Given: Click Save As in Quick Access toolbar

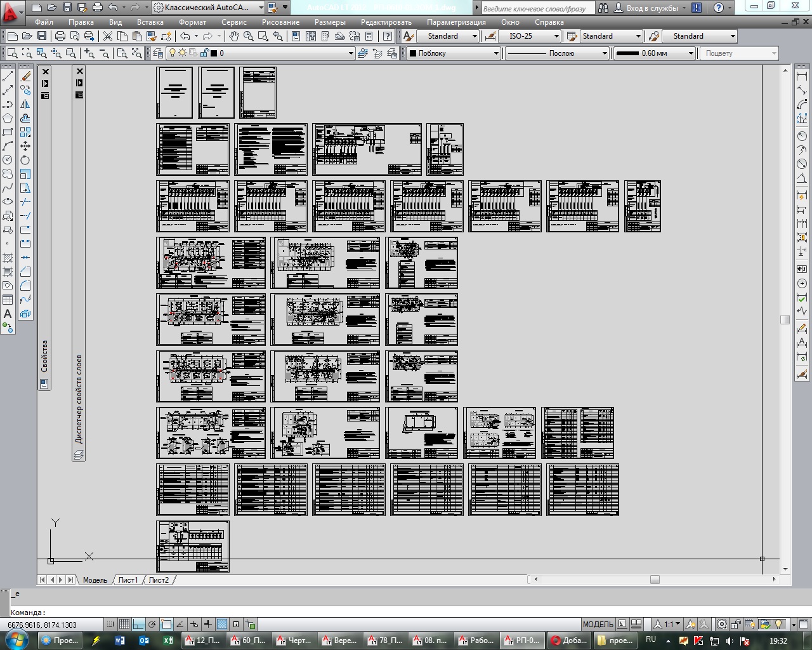Looking at the screenshot, I should coord(82,8).
